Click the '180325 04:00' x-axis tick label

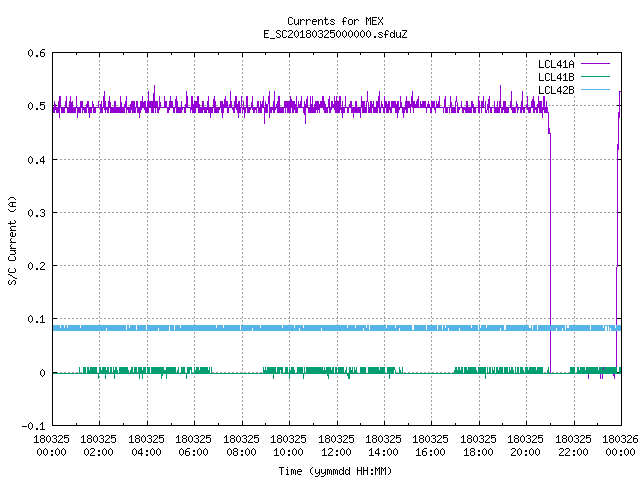click(147, 446)
